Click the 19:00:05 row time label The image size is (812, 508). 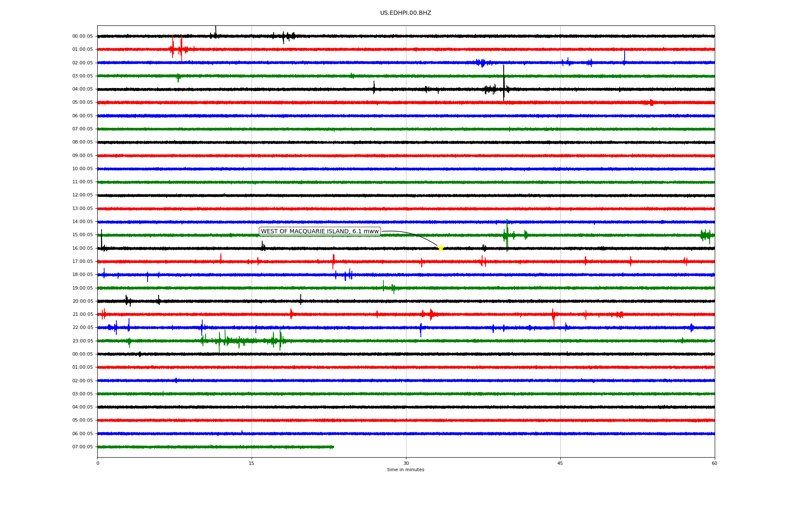click(x=82, y=288)
